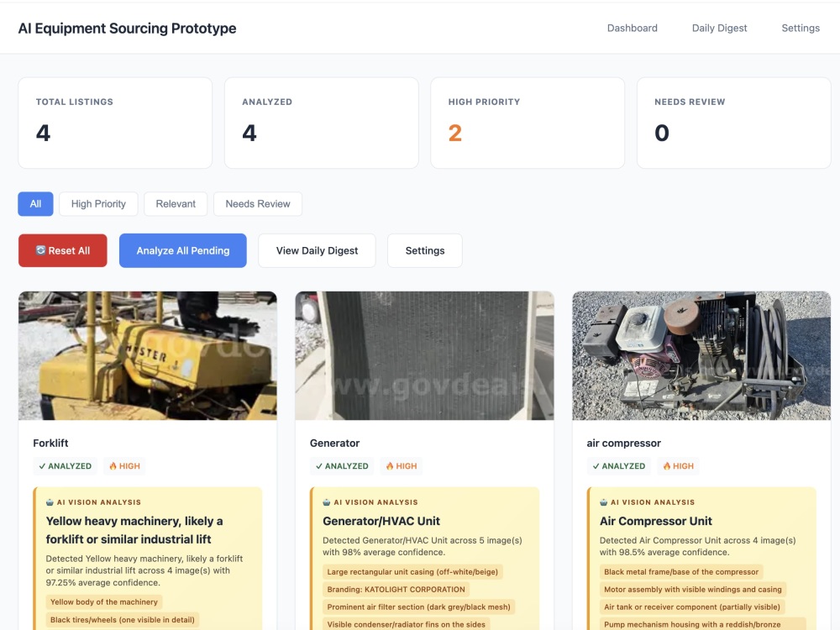Click Analyze All Pending button

pos(182,250)
